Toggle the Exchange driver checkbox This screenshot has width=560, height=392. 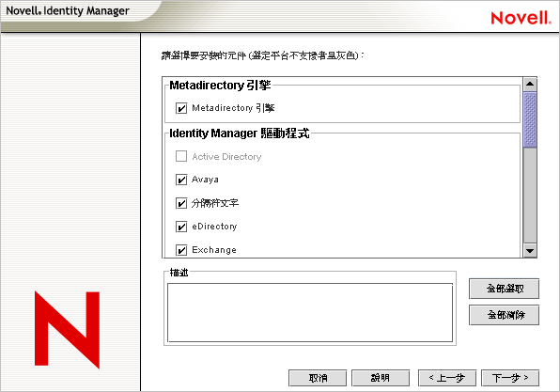coord(181,250)
